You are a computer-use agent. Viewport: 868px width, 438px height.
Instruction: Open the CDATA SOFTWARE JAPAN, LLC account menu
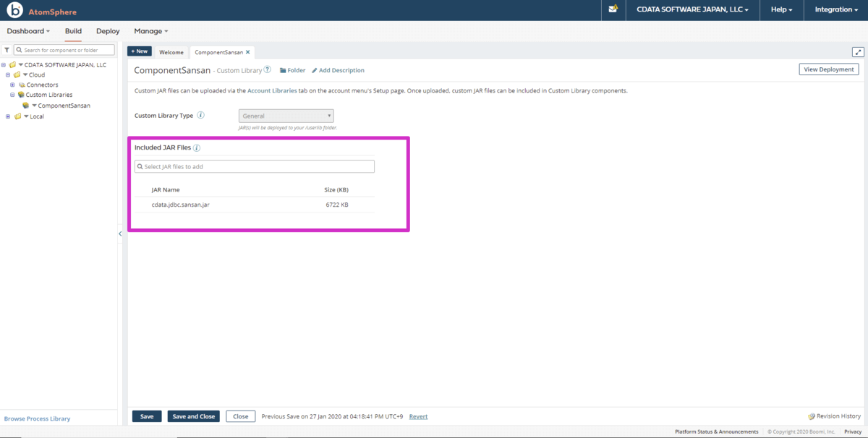[x=692, y=10]
